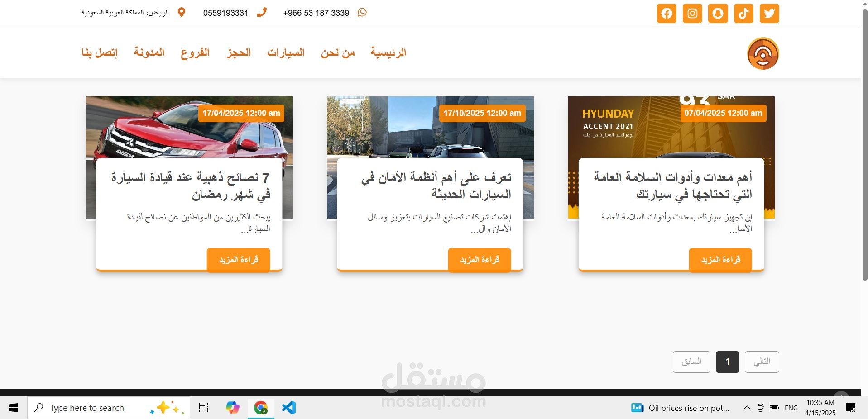Click the page vertical scrollbar thumb
868x419 pixels.
(864, 145)
